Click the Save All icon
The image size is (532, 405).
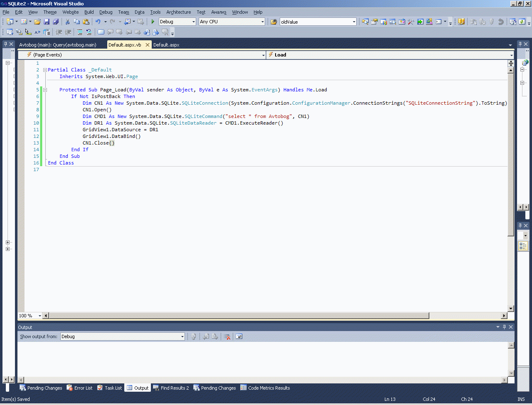pyautogui.click(x=55, y=22)
